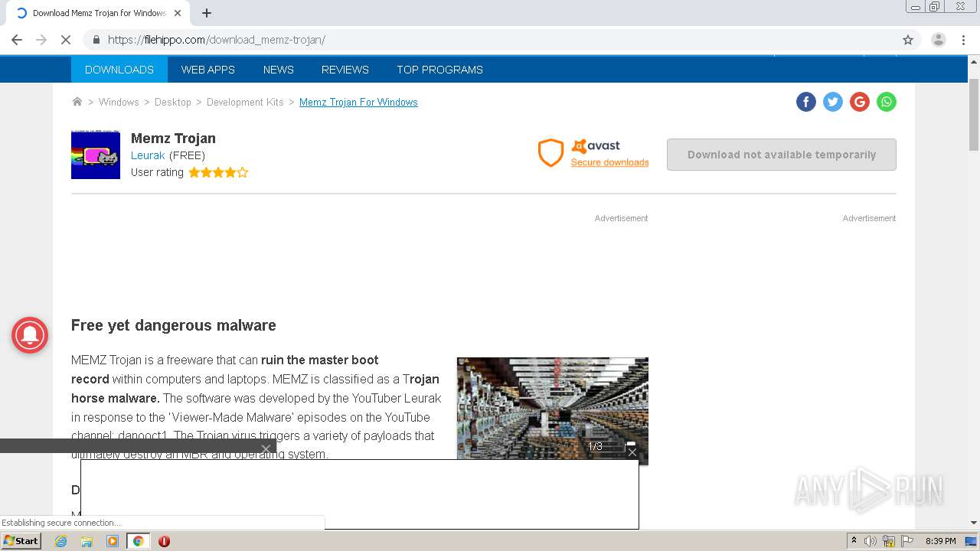Open the Leurak developer link
Screen dimensions: 980x551
[x=148, y=155]
